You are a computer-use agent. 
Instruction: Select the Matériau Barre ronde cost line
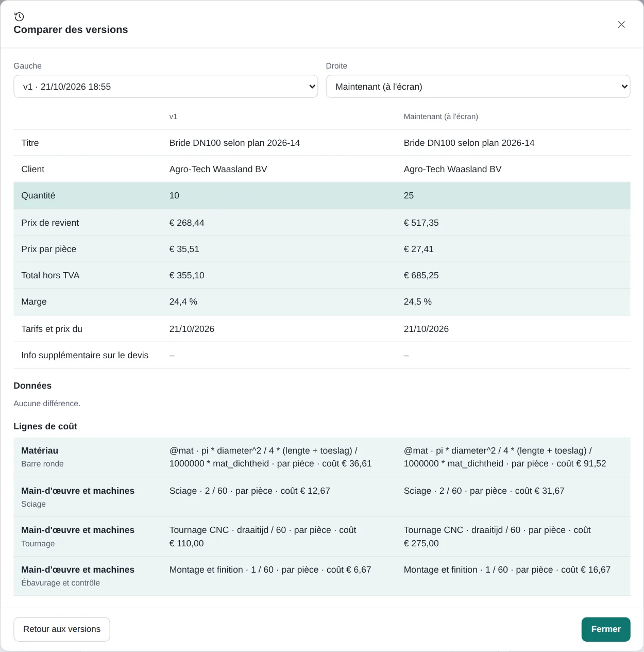(x=321, y=457)
